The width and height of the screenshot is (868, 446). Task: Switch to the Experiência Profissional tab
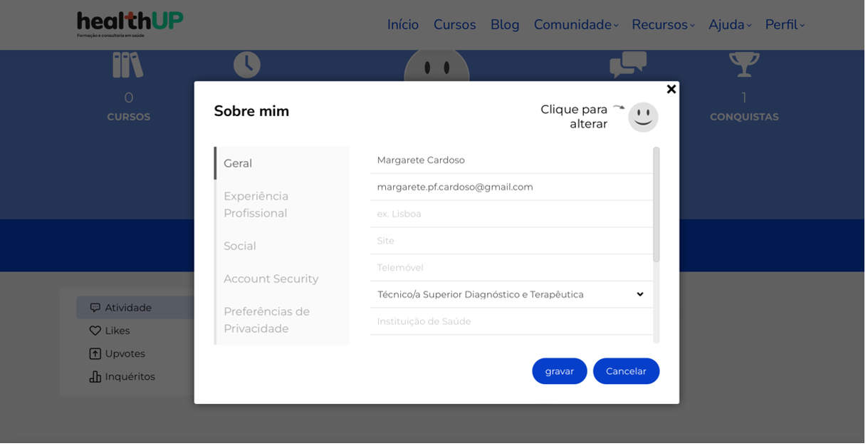[257, 205]
